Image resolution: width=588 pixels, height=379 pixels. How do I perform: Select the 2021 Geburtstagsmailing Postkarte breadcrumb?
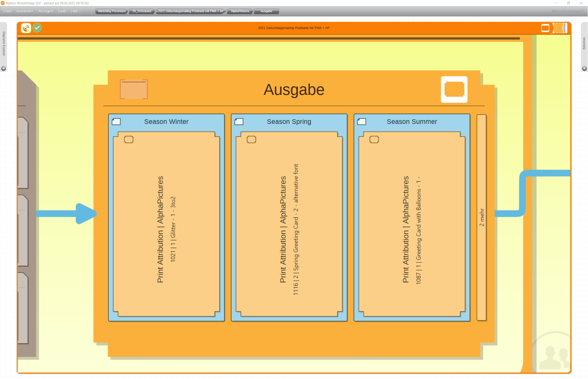pos(191,11)
